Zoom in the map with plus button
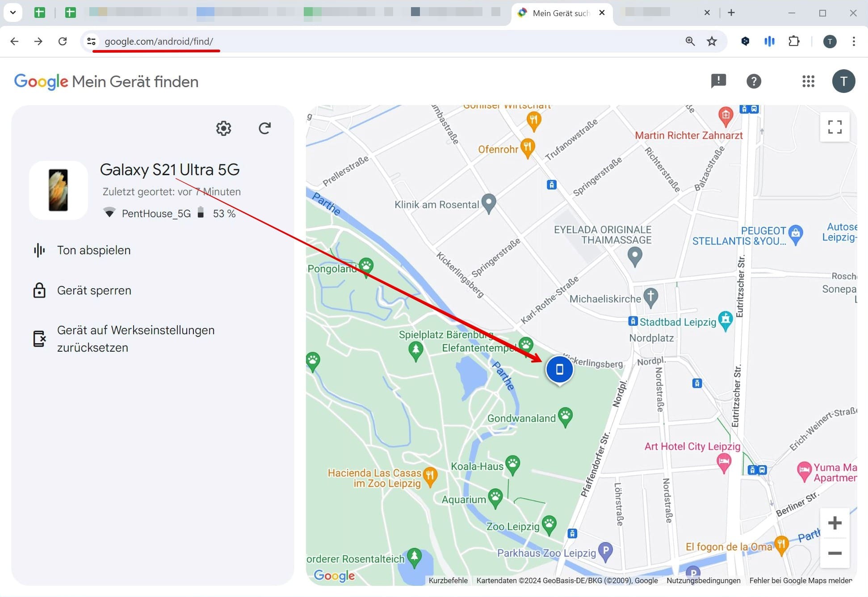868x597 pixels. point(834,523)
